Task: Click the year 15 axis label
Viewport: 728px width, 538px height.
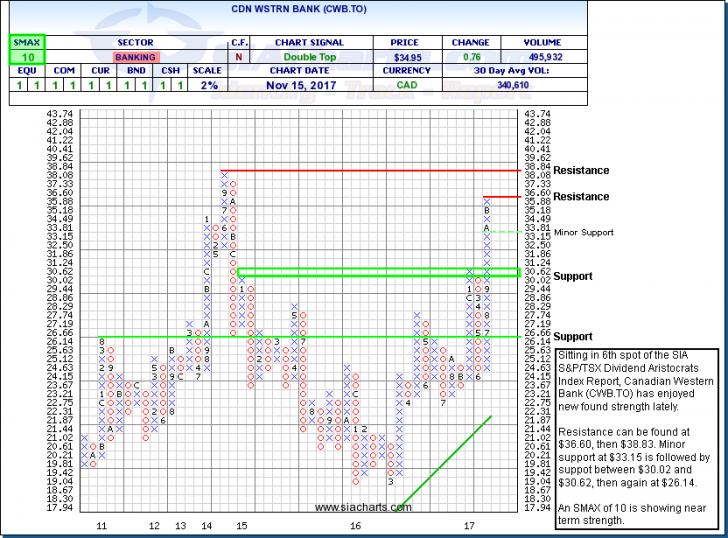Action: [241, 525]
